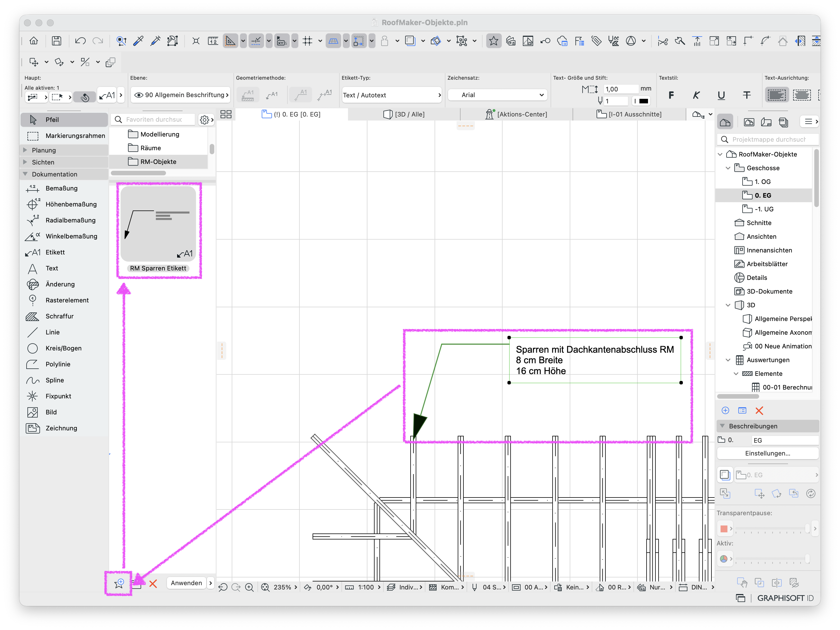The image size is (840, 630).
Task: Open the favorites settings gear icon
Action: [204, 120]
